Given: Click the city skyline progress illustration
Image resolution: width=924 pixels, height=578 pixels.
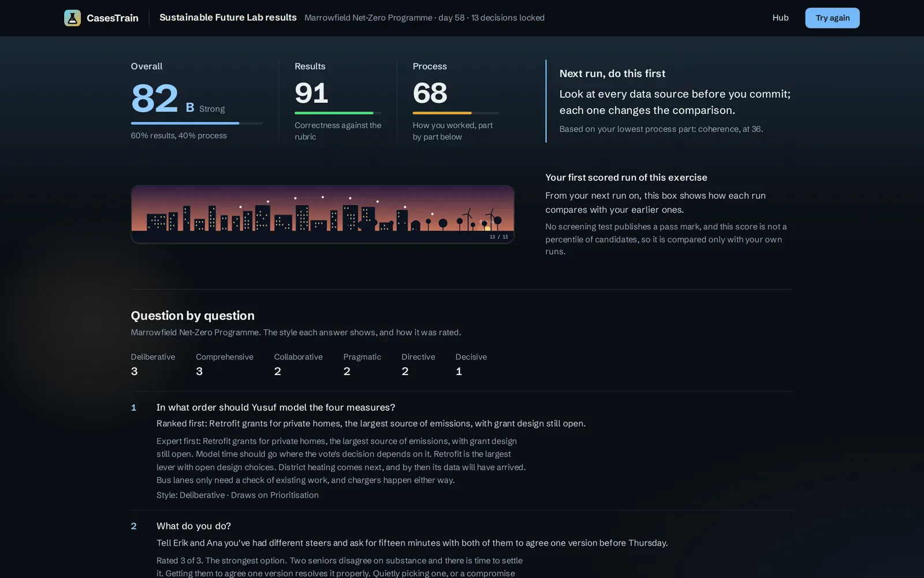Looking at the screenshot, I should [x=322, y=214].
